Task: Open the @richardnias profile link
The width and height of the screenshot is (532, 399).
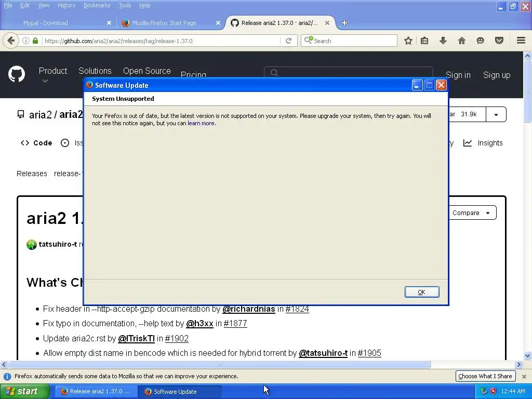Action: pyautogui.click(x=249, y=309)
